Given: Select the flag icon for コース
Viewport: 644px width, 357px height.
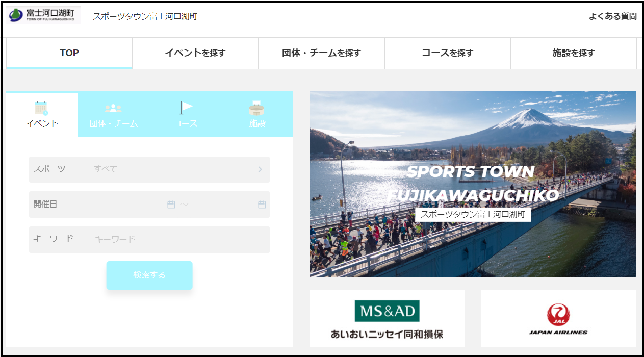Looking at the screenshot, I should tap(186, 108).
